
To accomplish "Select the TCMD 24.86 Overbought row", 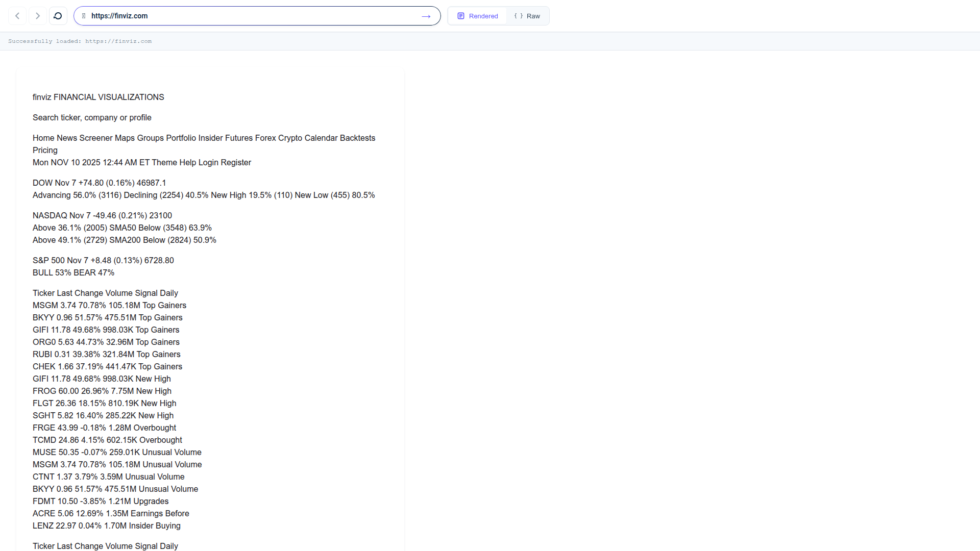I will click(x=107, y=440).
